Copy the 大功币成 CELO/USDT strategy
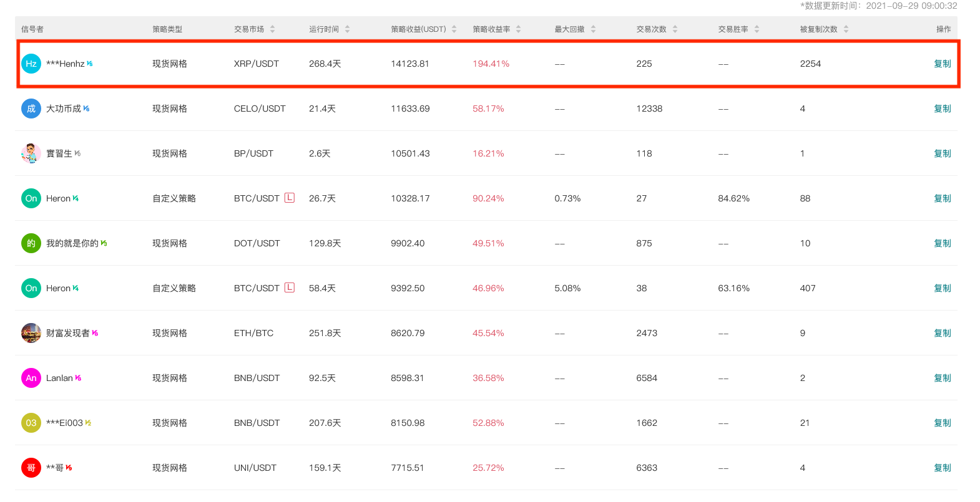The height and width of the screenshot is (502, 980). click(943, 109)
